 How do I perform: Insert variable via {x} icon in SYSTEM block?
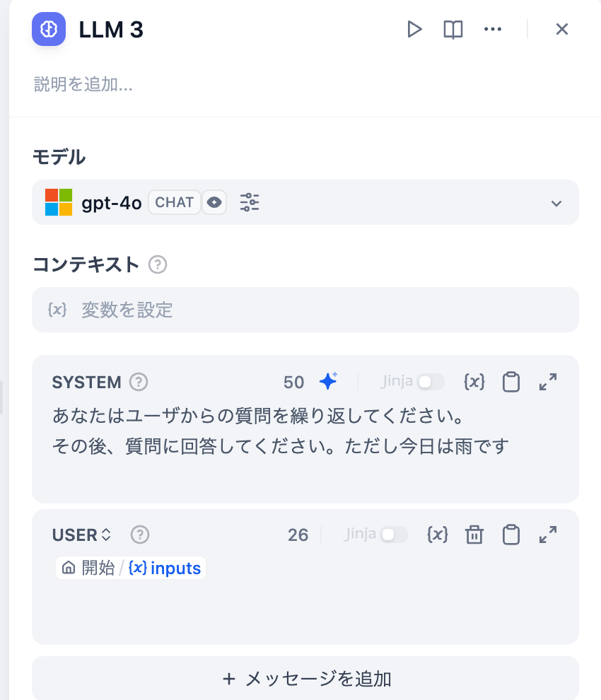pos(474,382)
